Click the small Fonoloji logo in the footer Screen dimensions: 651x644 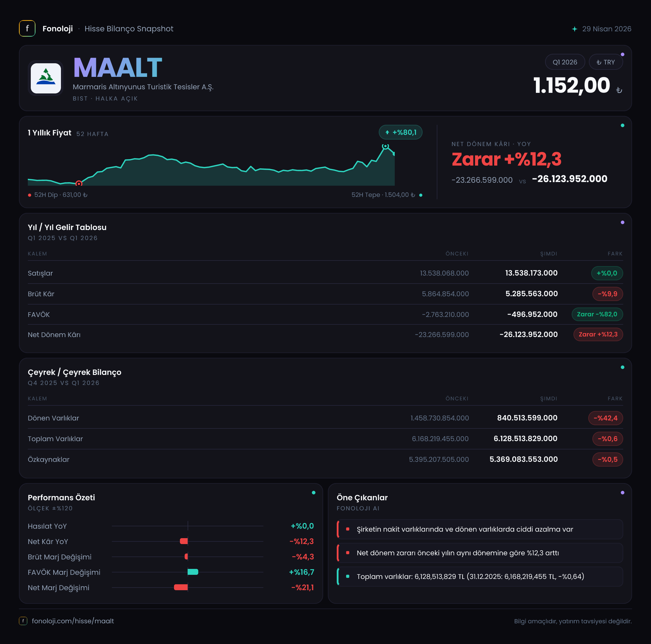tap(23, 621)
